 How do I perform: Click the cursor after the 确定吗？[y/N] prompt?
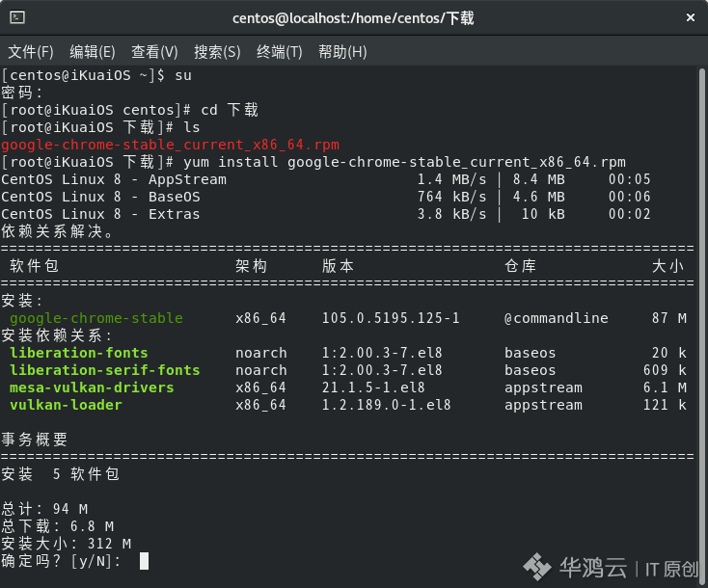click(144, 561)
